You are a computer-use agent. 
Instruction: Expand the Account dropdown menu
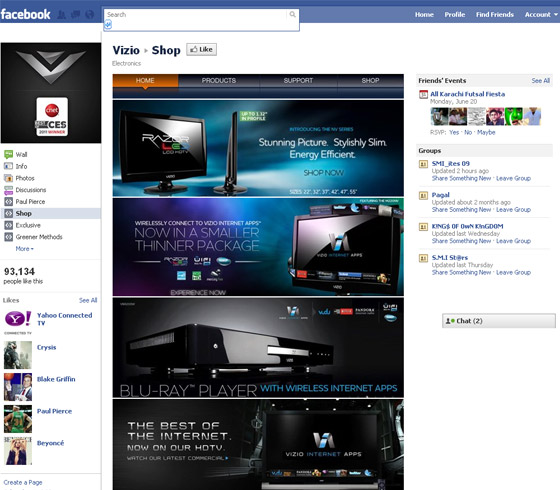click(x=541, y=15)
